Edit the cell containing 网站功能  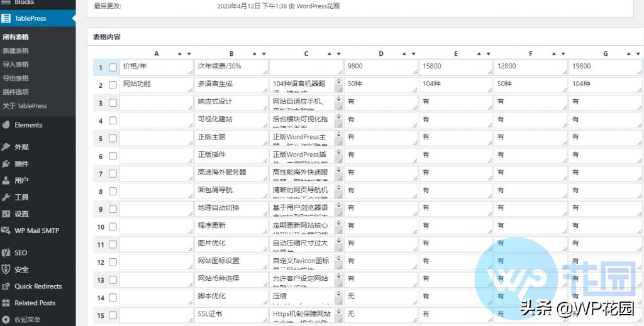[x=157, y=85]
